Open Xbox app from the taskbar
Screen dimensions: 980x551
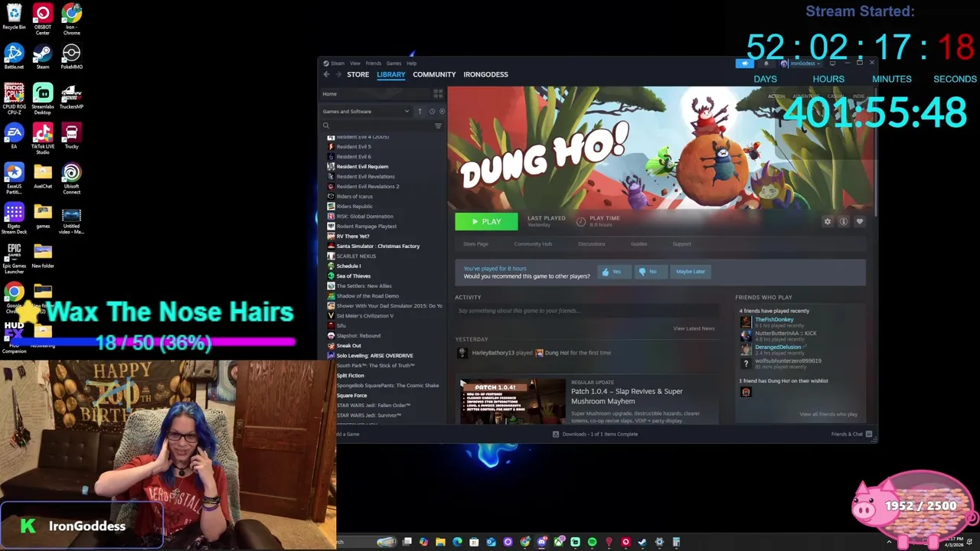tap(559, 542)
